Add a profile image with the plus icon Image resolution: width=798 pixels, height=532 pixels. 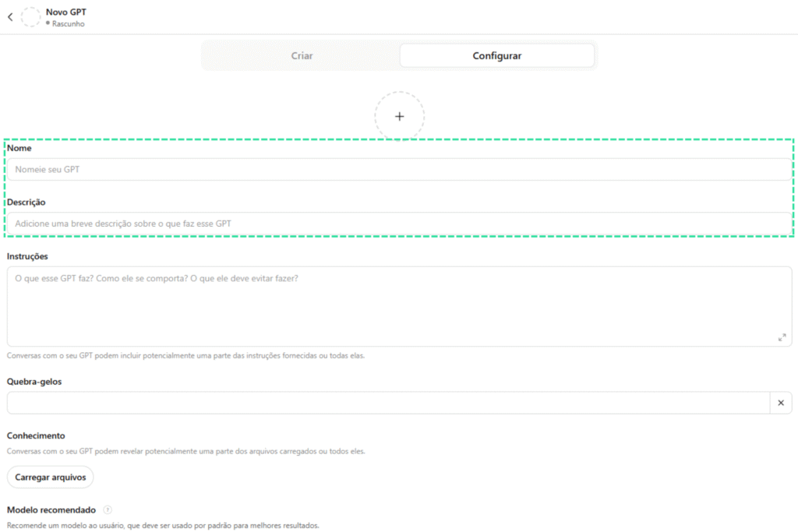400,117
